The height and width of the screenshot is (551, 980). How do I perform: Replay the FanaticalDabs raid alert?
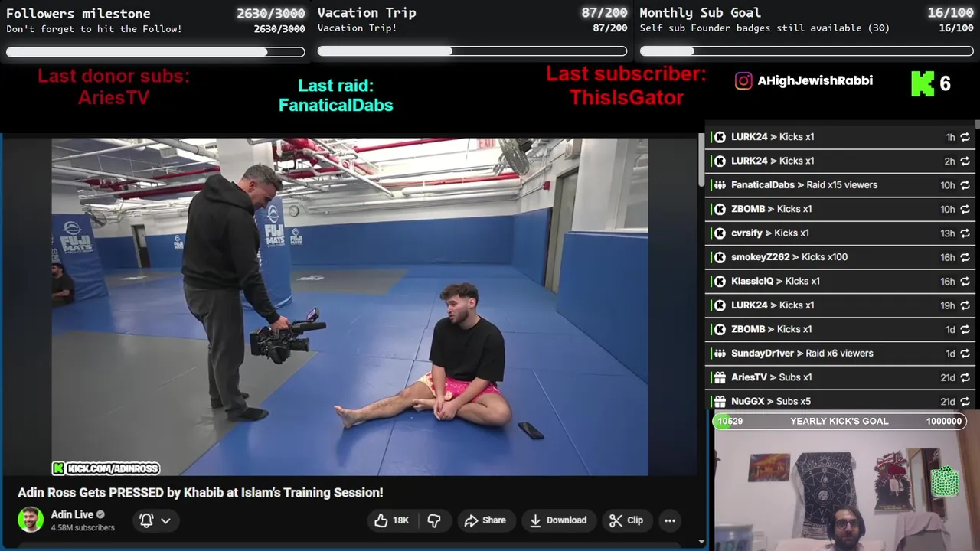point(965,185)
